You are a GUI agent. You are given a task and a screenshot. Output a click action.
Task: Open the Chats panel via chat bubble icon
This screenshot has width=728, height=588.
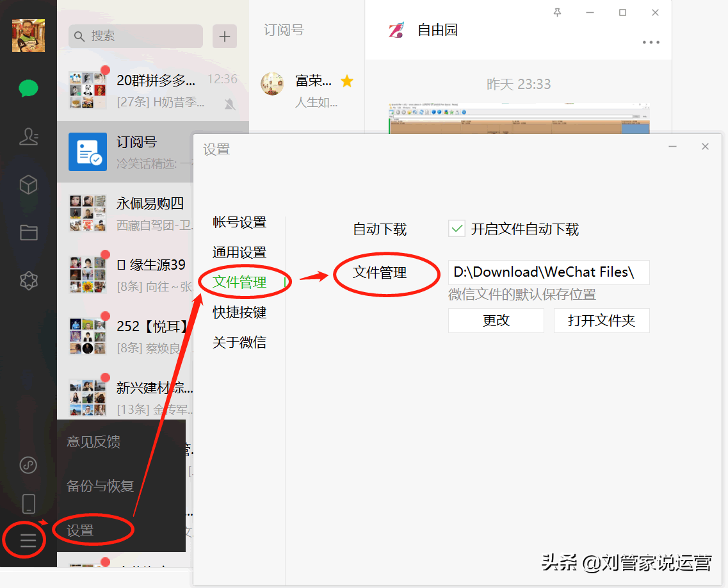click(28, 89)
